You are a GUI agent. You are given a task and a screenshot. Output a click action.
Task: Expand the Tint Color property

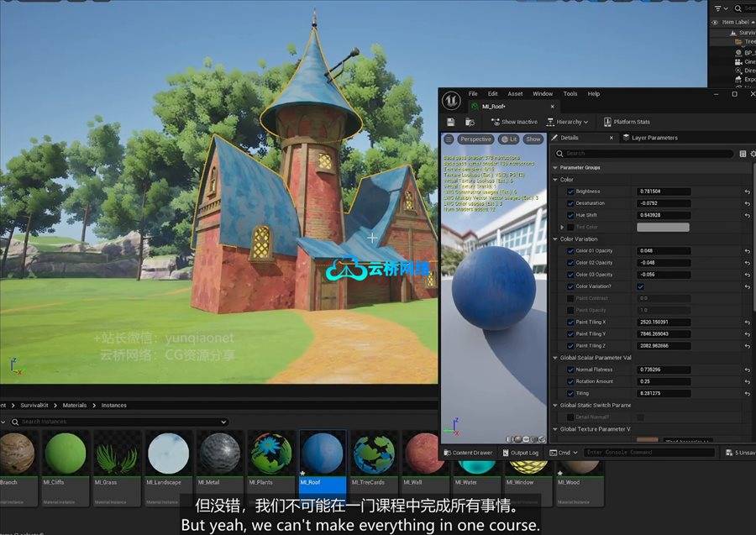(x=562, y=227)
